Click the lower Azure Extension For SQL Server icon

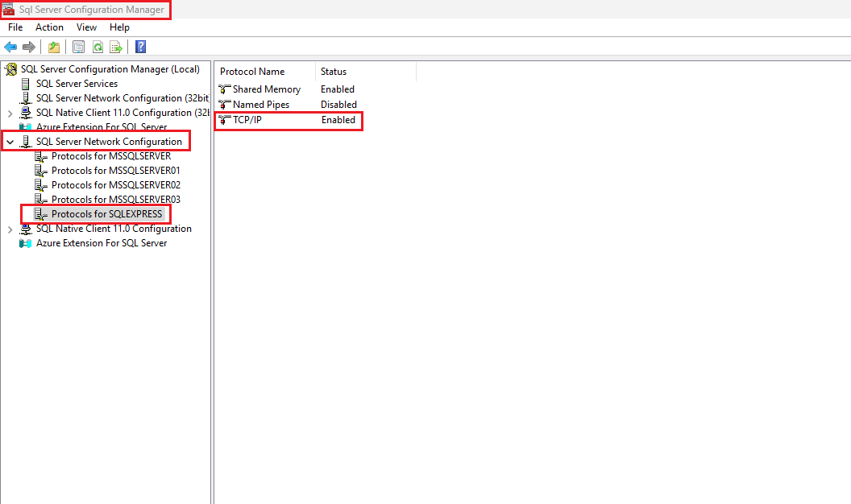[26, 243]
